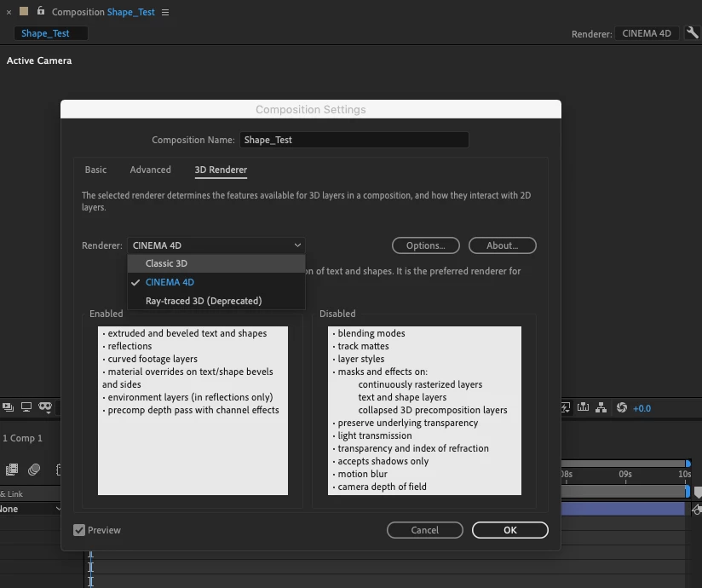The image size is (702, 588).
Task: Close the Composition panel tab with the X icon
Action: (9, 13)
